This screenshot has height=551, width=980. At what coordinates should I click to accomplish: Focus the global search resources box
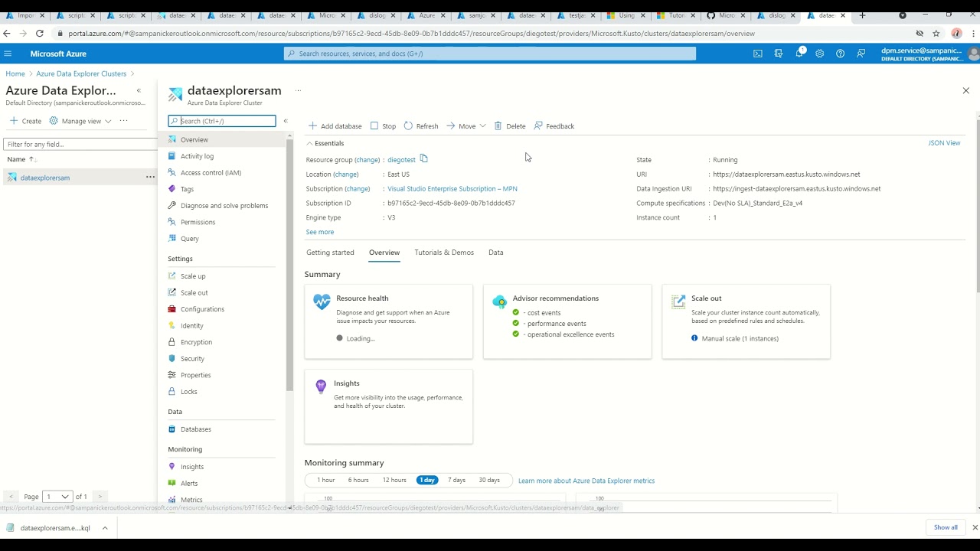[490, 54]
